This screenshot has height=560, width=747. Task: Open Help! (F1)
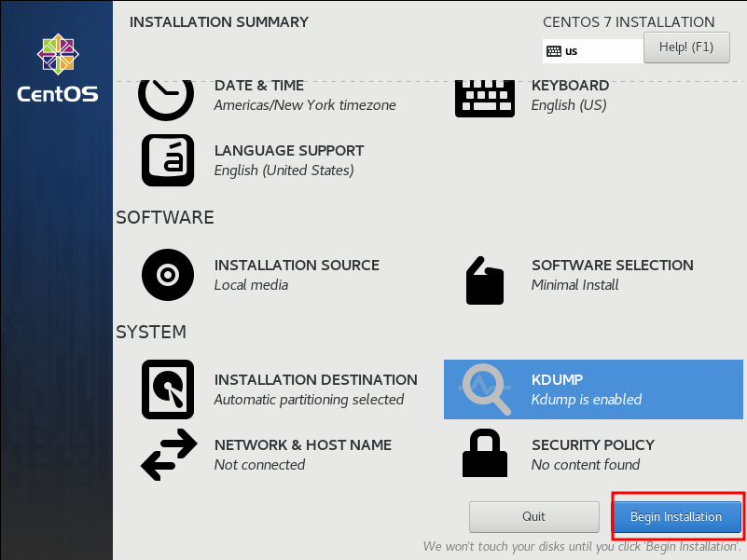pyautogui.click(x=686, y=48)
